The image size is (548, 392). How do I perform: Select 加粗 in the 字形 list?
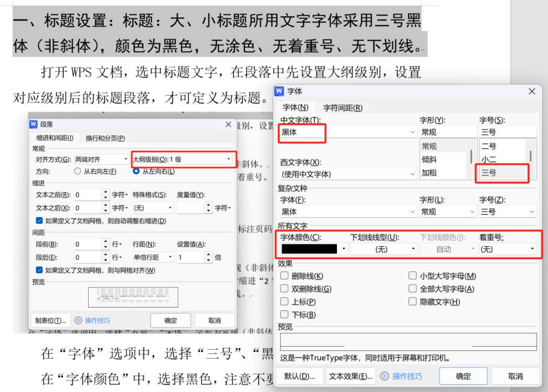429,173
